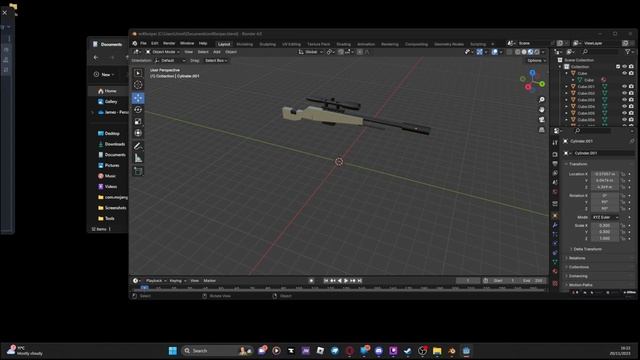Click the green Y axis on navigation gizmo

(542, 84)
